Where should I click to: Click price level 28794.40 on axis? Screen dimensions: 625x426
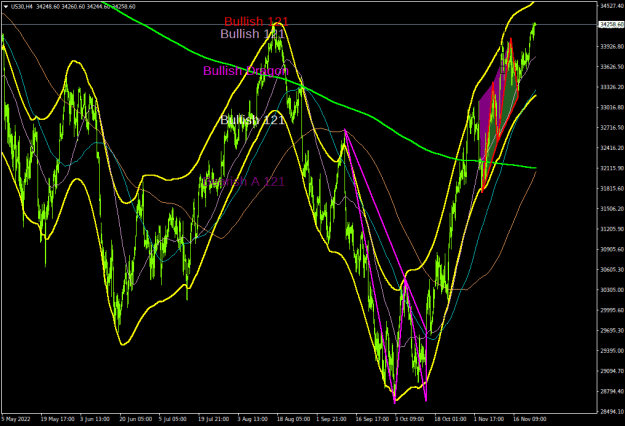611,391
